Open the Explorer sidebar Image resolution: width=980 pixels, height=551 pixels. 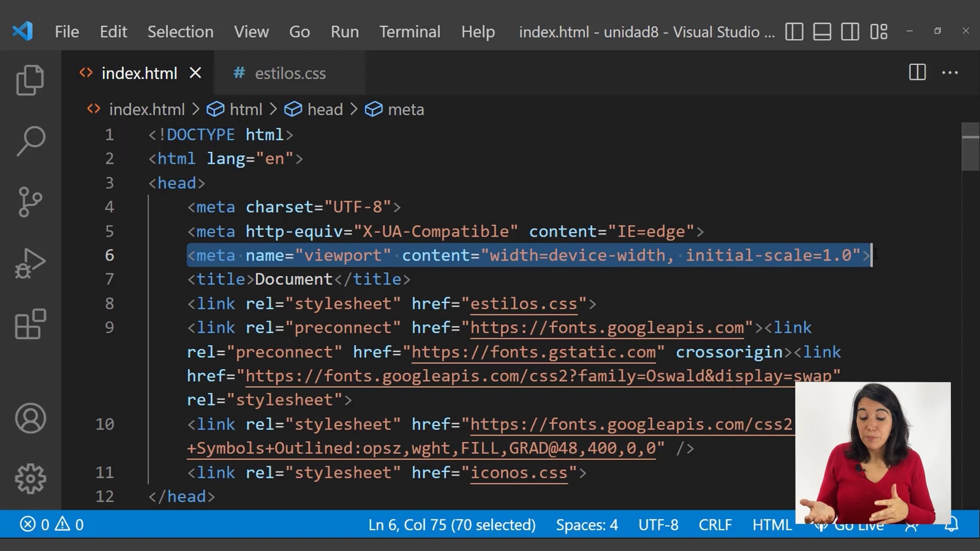pyautogui.click(x=30, y=79)
